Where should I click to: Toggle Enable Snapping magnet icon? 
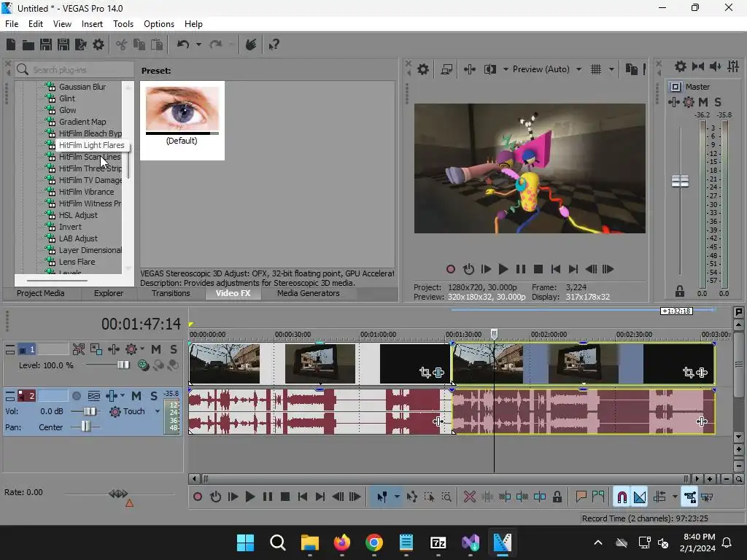(x=622, y=497)
